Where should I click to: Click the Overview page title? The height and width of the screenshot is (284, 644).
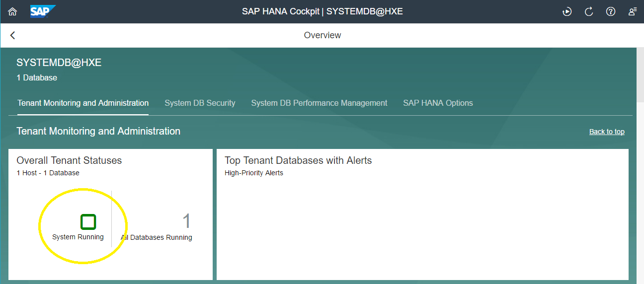pyautogui.click(x=322, y=35)
